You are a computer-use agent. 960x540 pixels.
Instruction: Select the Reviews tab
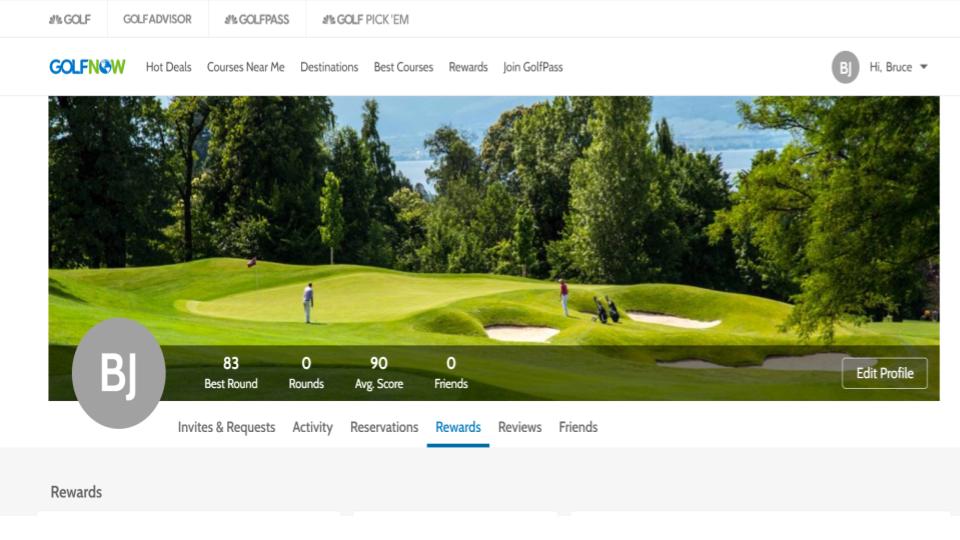(x=520, y=427)
